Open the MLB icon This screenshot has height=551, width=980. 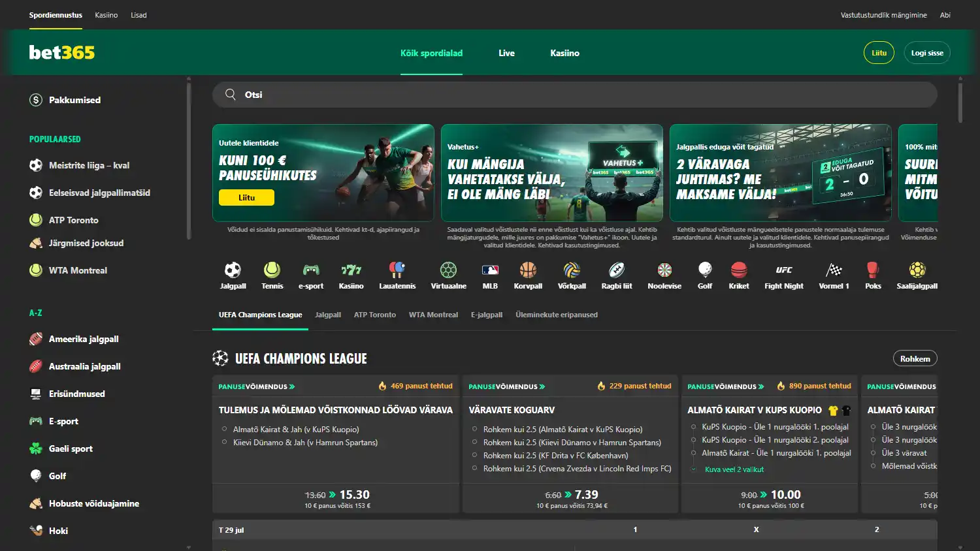coord(490,270)
